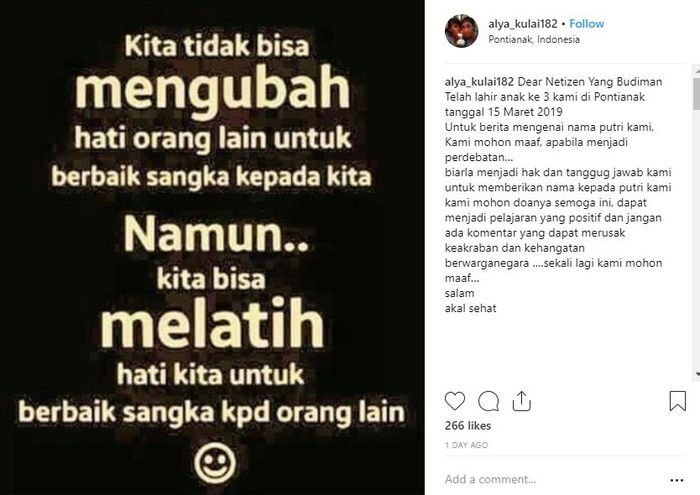Save post with bookmark icon

678,401
